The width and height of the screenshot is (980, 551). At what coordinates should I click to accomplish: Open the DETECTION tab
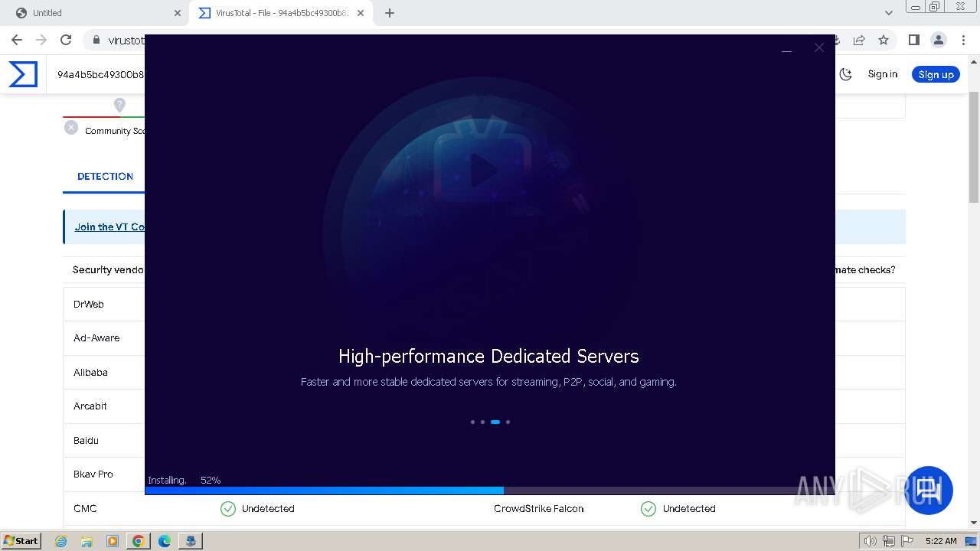click(x=105, y=176)
